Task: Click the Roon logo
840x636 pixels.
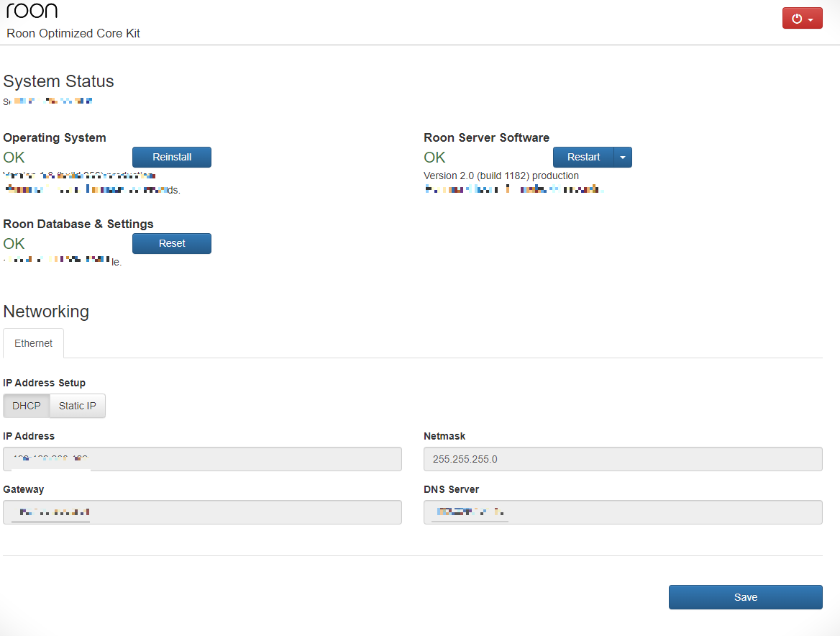Action: click(32, 10)
